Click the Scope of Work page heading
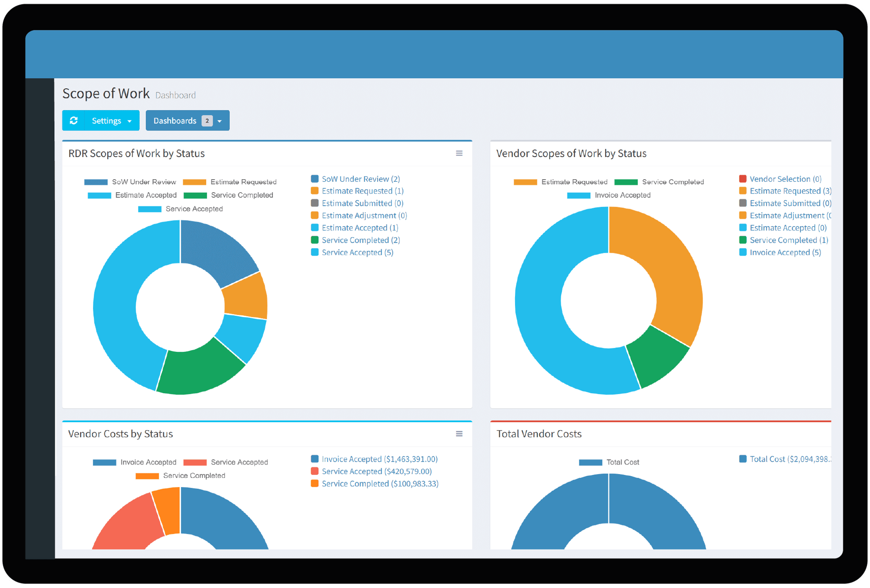The image size is (870, 588). (106, 94)
